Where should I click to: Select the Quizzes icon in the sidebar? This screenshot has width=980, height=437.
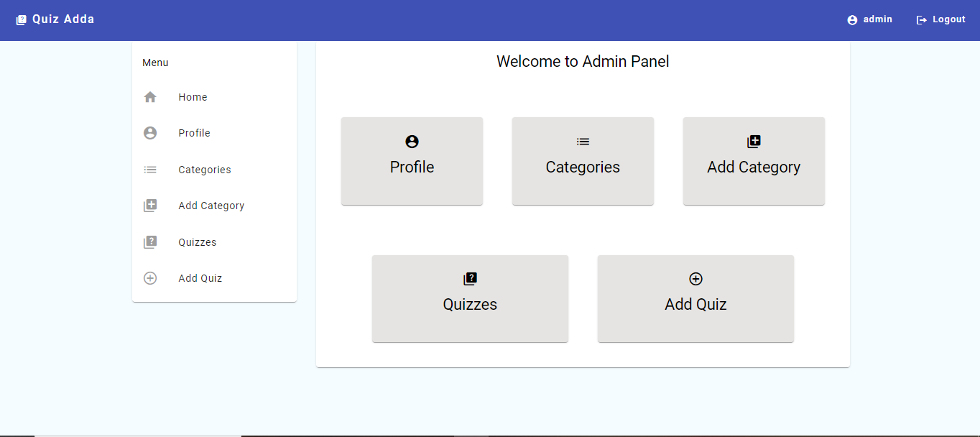coord(150,241)
